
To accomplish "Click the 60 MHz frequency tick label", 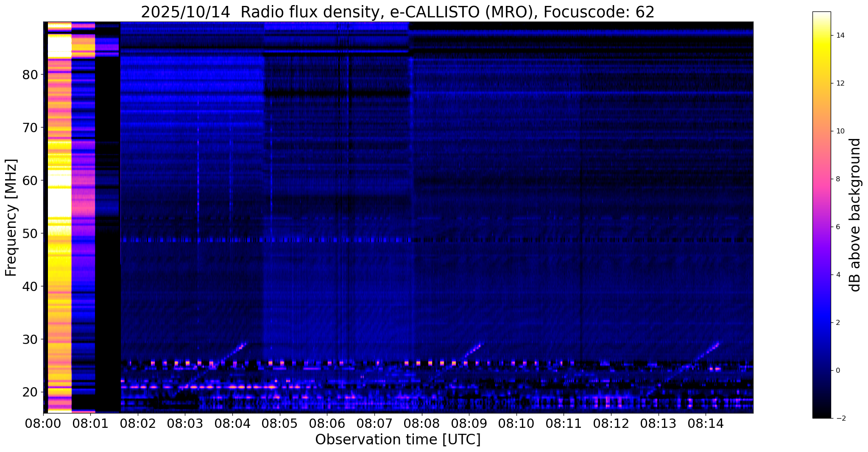I will pyautogui.click(x=30, y=180).
